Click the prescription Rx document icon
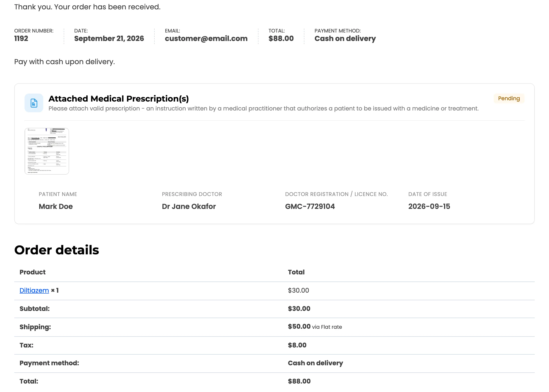Image resolution: width=549 pixels, height=392 pixels. (x=34, y=103)
